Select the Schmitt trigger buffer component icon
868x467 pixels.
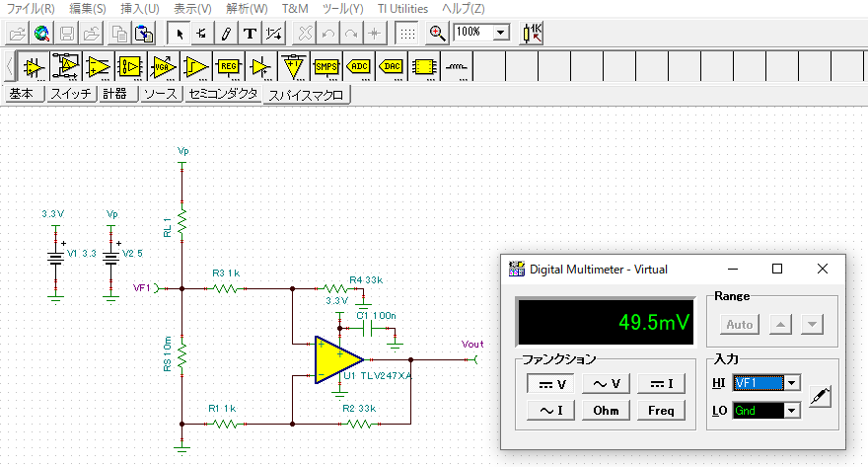[x=196, y=66]
